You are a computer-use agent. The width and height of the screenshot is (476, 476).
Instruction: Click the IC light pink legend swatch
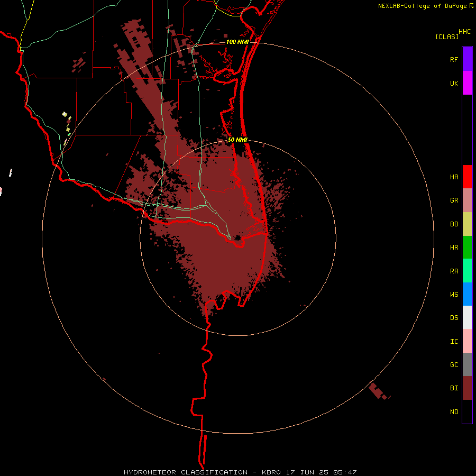click(x=467, y=341)
